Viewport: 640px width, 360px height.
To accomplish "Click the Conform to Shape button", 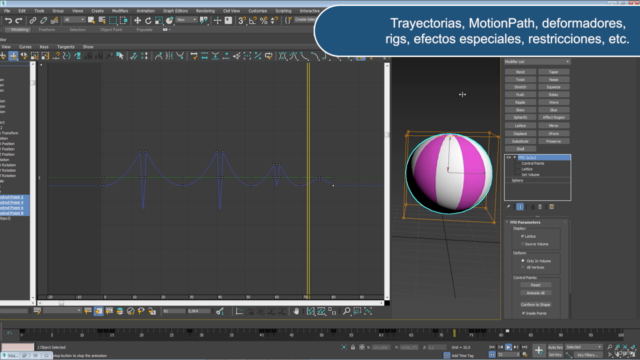I will pyautogui.click(x=536, y=305).
